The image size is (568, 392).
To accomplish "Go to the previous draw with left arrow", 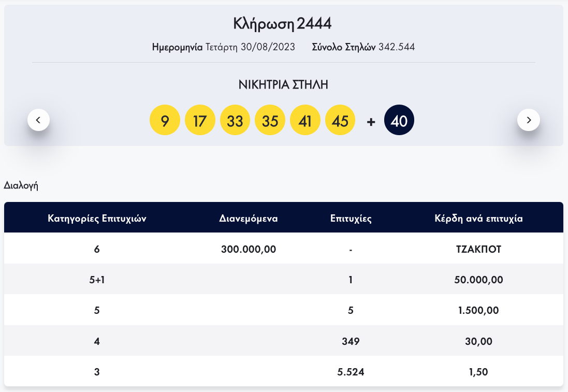I will 38,120.
